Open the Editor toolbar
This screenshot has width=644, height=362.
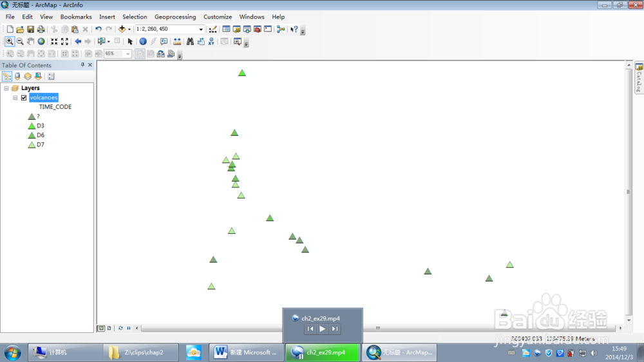(213, 29)
